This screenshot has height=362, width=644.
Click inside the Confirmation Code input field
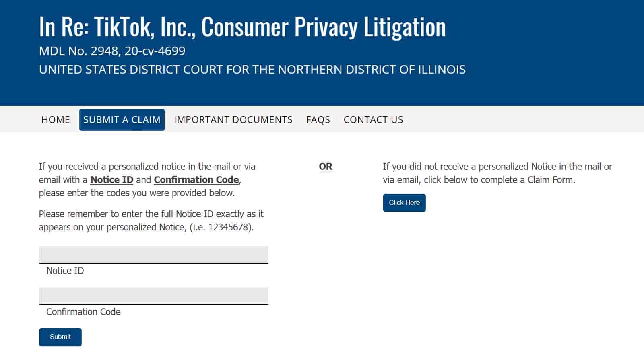pyautogui.click(x=153, y=296)
